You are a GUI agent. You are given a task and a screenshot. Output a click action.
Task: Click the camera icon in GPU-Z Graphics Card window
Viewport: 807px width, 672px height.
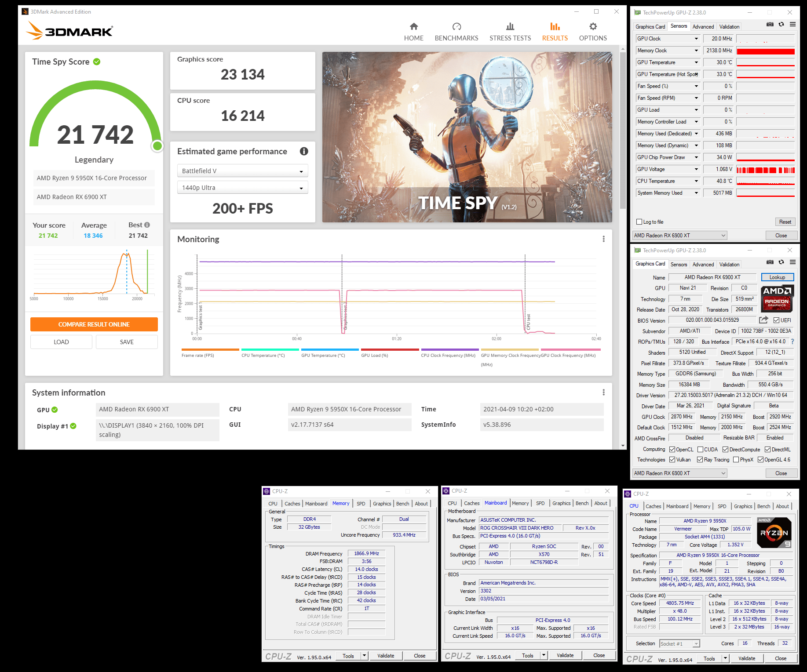pyautogui.click(x=770, y=262)
